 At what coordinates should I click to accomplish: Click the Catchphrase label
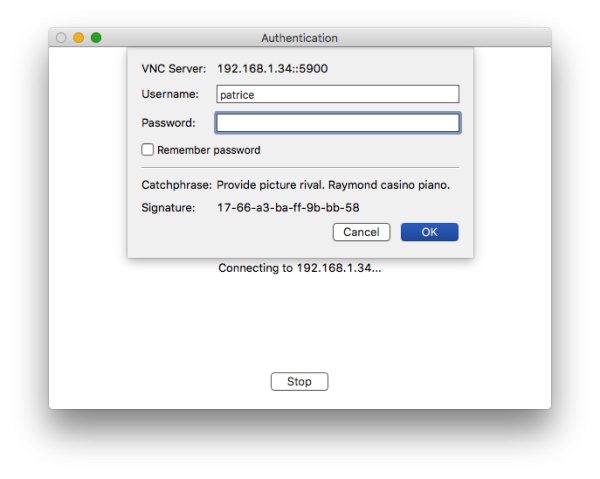point(176,185)
